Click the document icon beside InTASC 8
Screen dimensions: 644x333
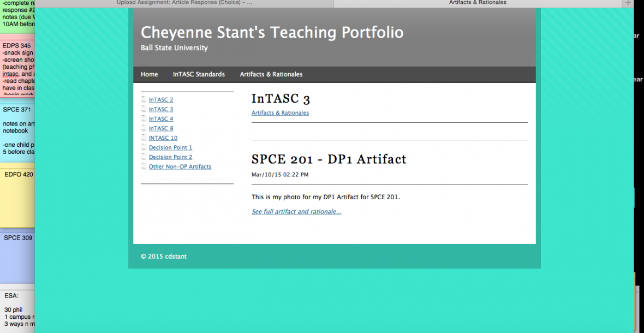pyautogui.click(x=144, y=128)
